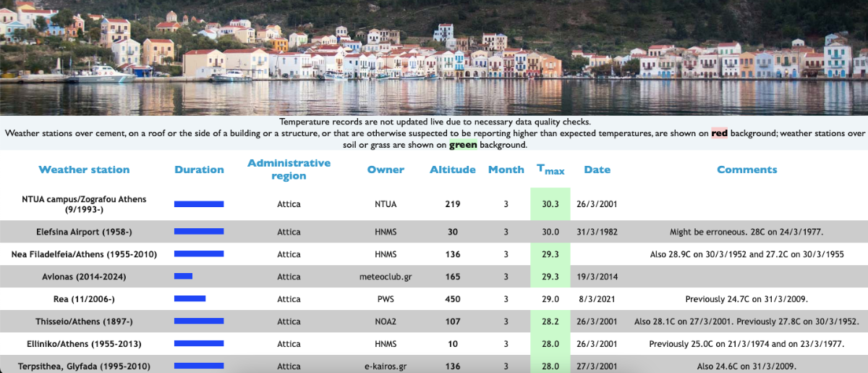Click the 30.0 Tmax cell for Elefsina
Image resolution: width=868 pixels, height=373 pixels.
(x=550, y=232)
